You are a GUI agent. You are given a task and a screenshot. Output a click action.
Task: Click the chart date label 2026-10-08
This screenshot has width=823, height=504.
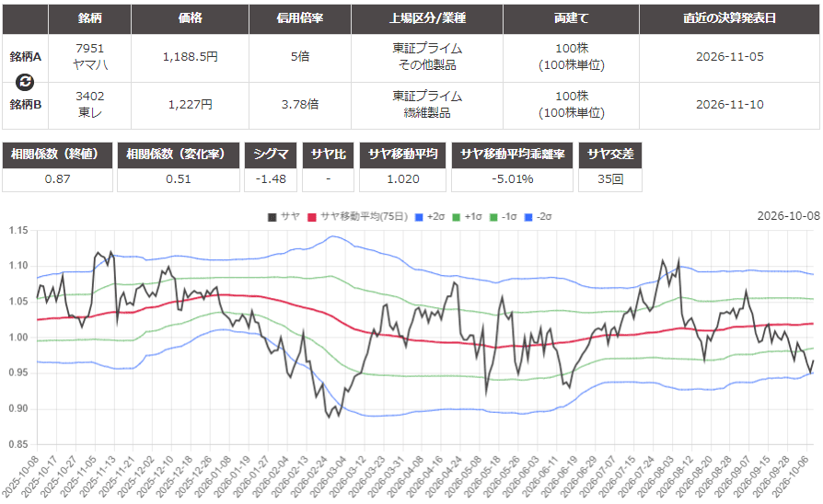click(x=788, y=216)
